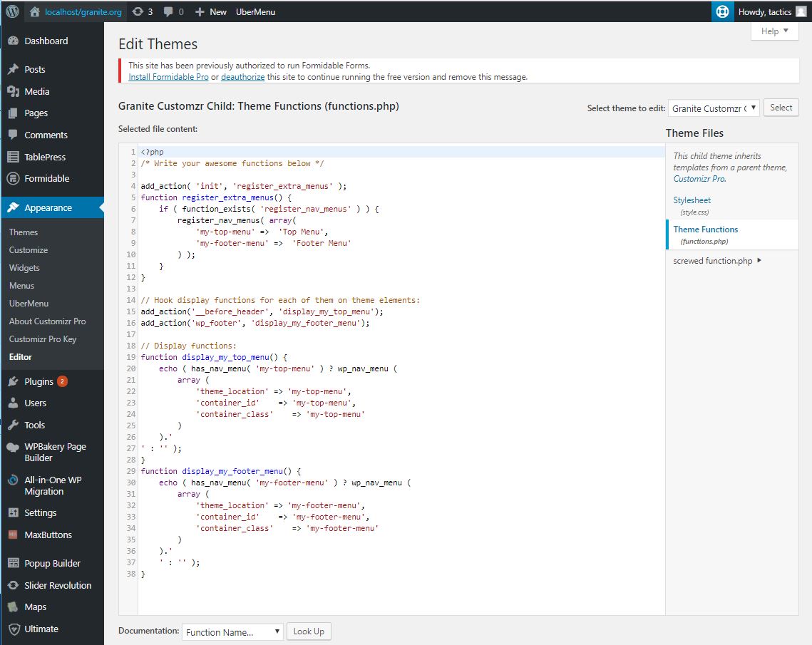
Task: Click the Dashboard gauge icon
Action: (x=14, y=41)
